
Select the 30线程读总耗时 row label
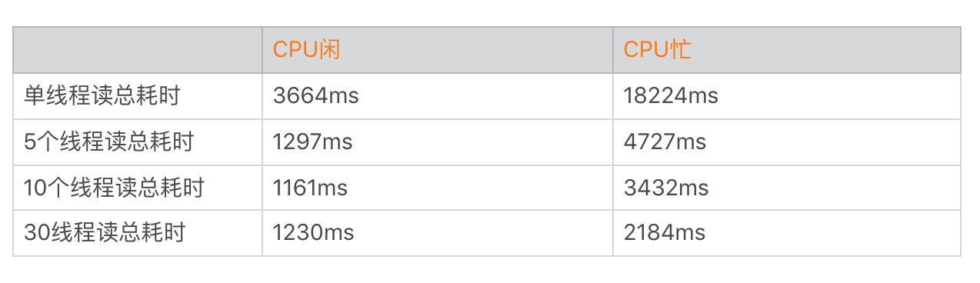tap(105, 233)
